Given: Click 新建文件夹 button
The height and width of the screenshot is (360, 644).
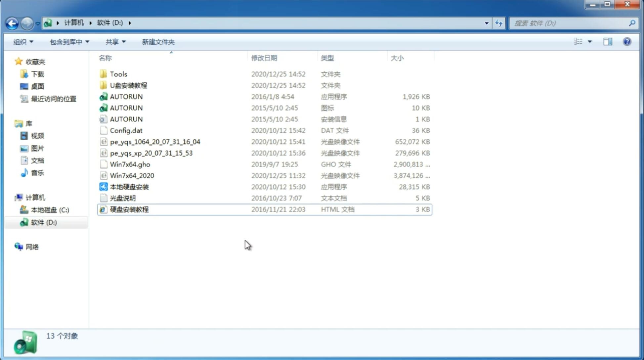Looking at the screenshot, I should [158, 42].
